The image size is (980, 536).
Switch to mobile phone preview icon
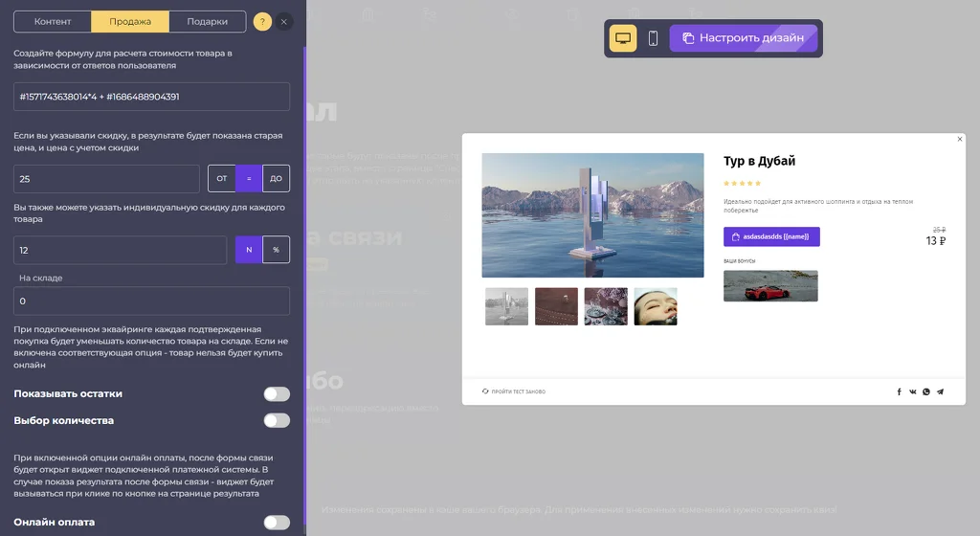click(x=653, y=38)
